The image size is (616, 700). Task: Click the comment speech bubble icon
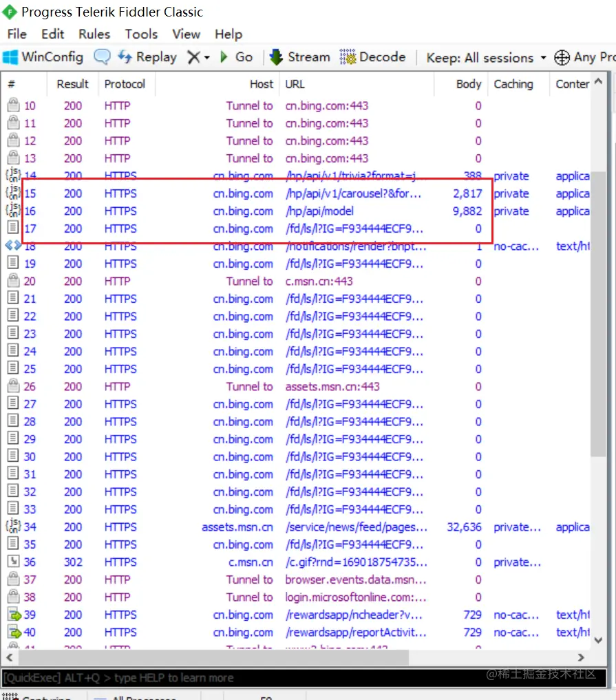pyautogui.click(x=103, y=56)
